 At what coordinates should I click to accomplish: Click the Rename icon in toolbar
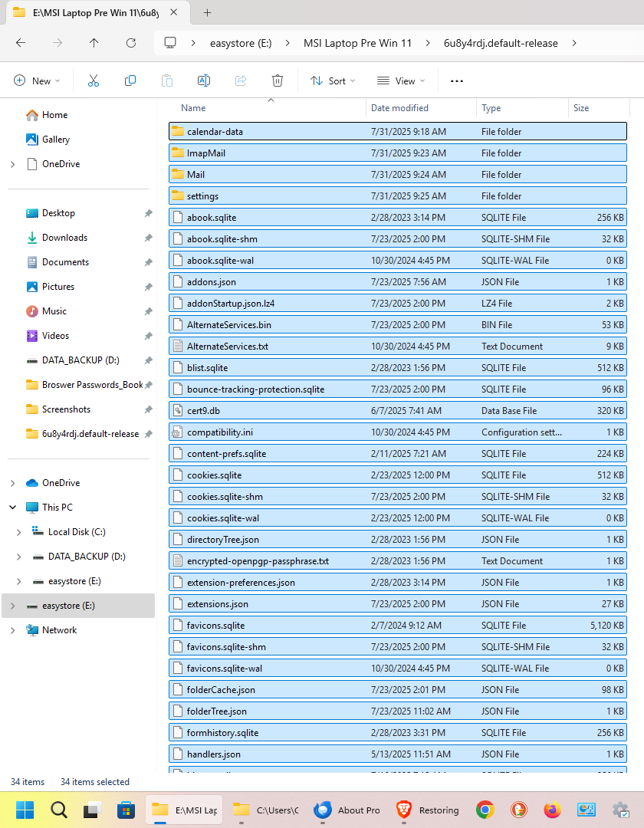coord(204,80)
